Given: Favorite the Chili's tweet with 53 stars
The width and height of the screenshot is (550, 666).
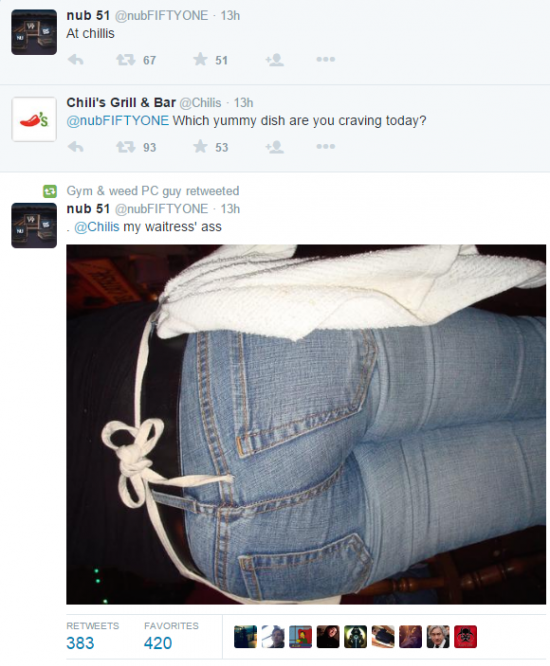Looking at the screenshot, I should click(x=200, y=147).
